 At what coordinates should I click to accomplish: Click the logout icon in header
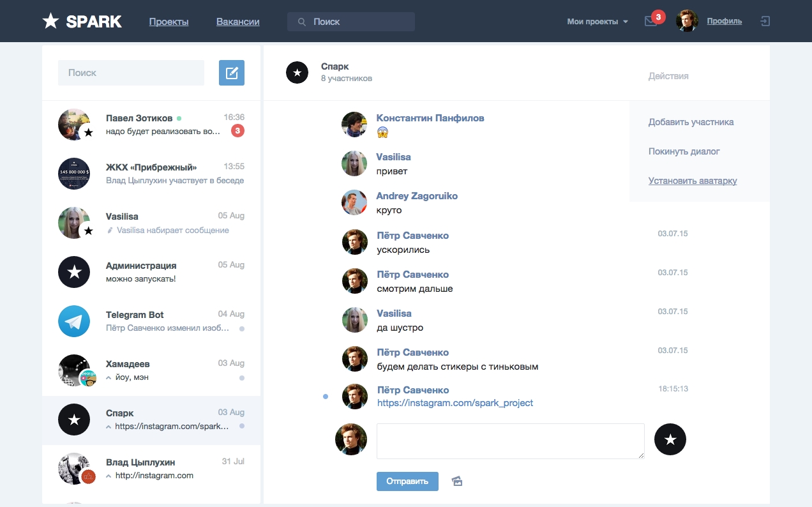[x=765, y=21]
